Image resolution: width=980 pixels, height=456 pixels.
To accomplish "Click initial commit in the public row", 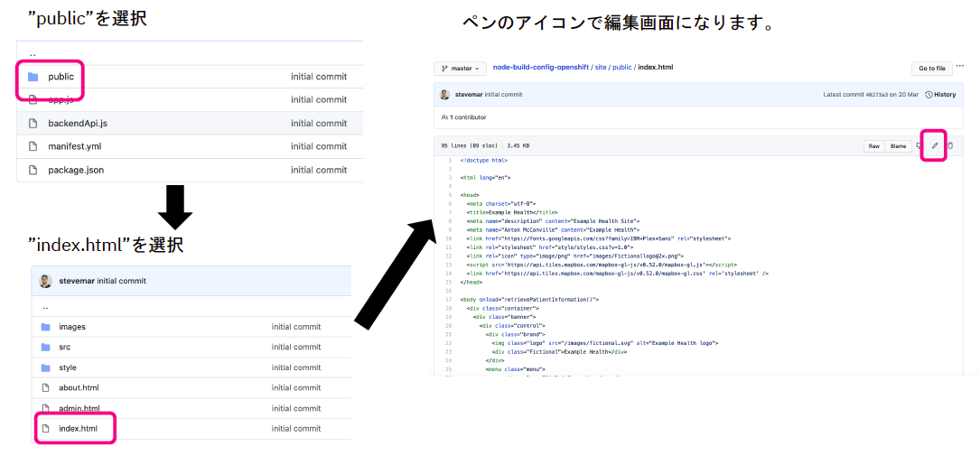I will (x=319, y=77).
